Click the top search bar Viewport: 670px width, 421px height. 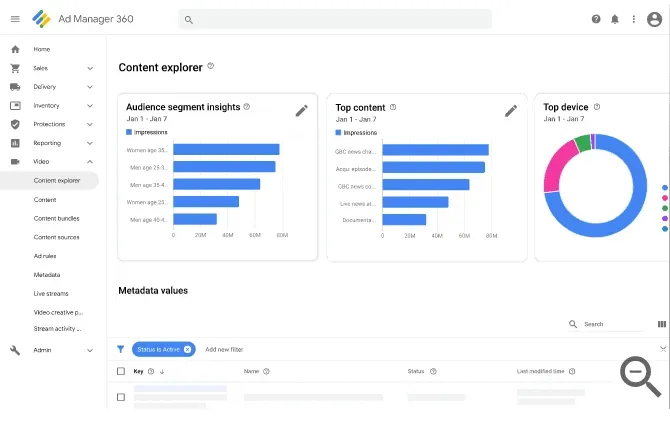335,19
